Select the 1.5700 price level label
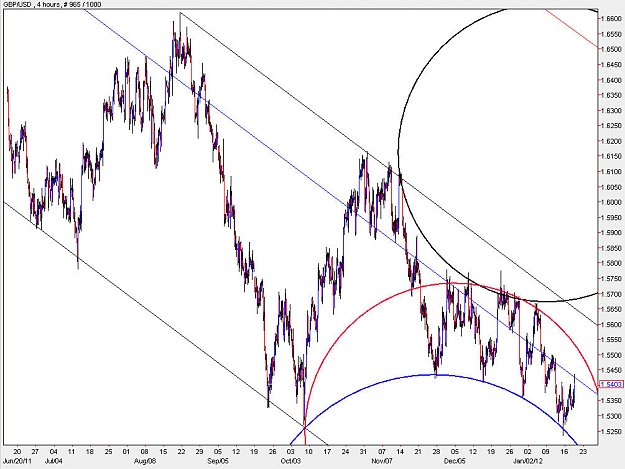 pyautogui.click(x=612, y=294)
